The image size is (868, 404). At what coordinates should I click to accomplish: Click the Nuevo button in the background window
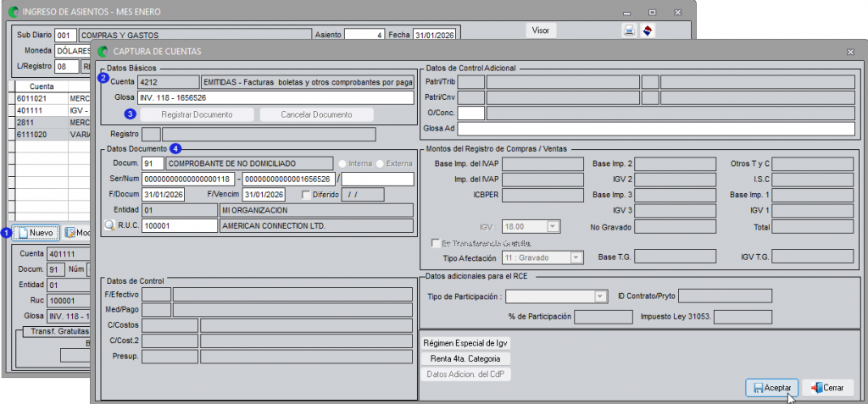(36, 233)
